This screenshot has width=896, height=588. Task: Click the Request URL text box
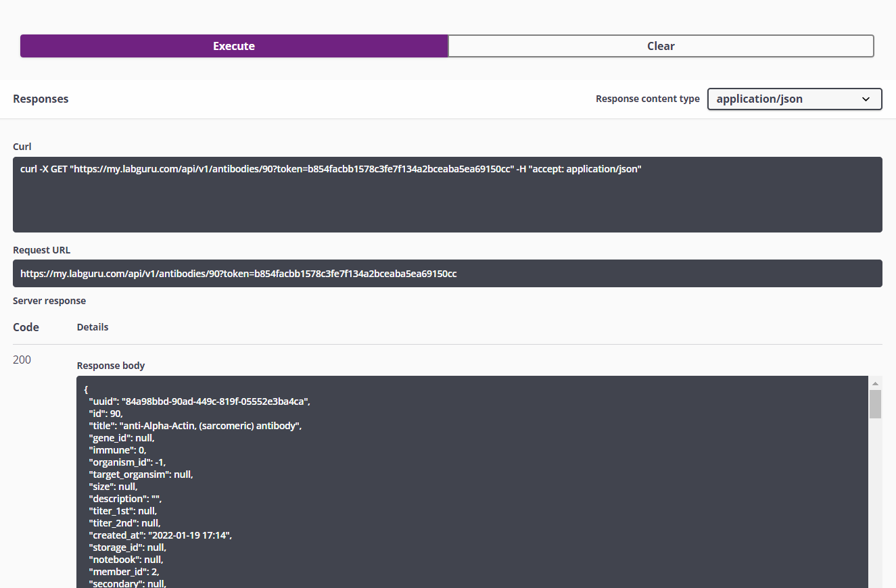[x=447, y=274]
